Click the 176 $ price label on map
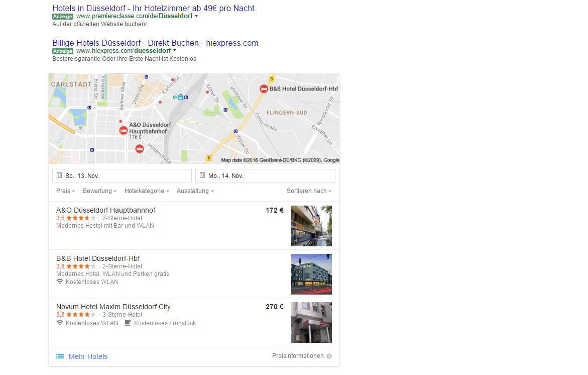This screenshot has width=588, height=375. [136, 137]
